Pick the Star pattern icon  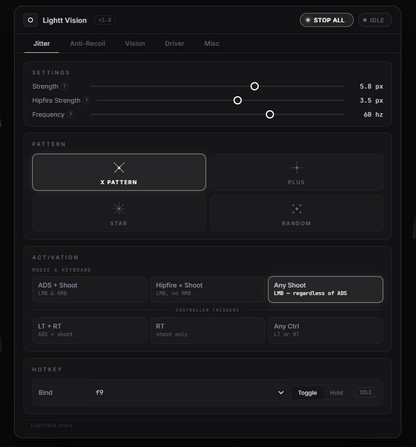point(119,209)
